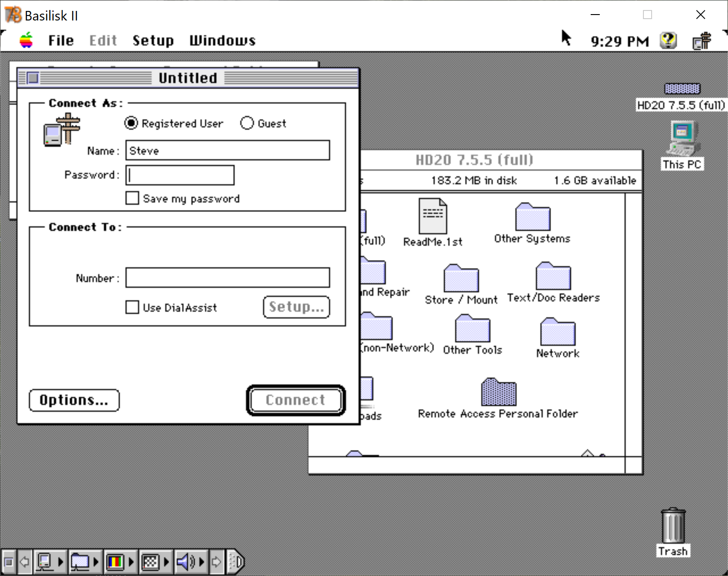
Task: Click the Options... button
Action: (x=74, y=400)
